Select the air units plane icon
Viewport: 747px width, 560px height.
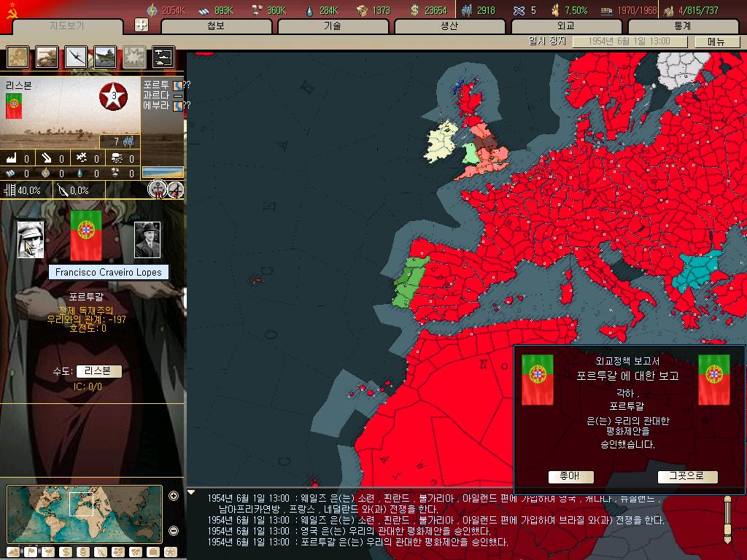click(x=76, y=57)
